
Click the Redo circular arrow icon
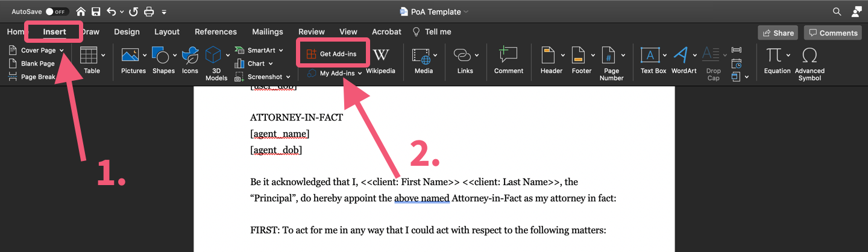pos(134,11)
